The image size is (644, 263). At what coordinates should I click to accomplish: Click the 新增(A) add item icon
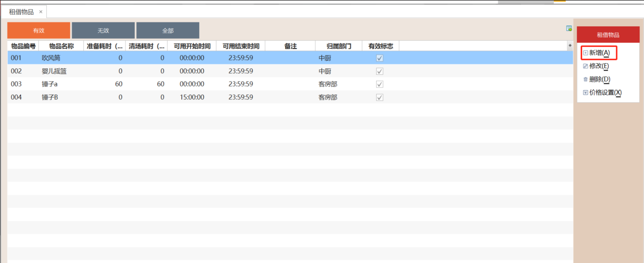pyautogui.click(x=585, y=53)
